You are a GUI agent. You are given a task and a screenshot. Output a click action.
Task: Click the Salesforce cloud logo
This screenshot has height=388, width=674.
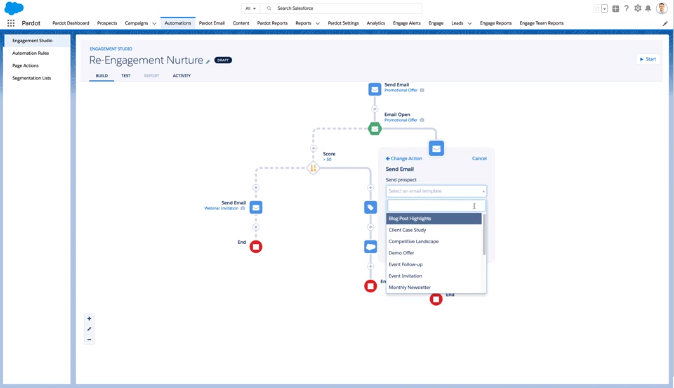(x=14, y=8)
